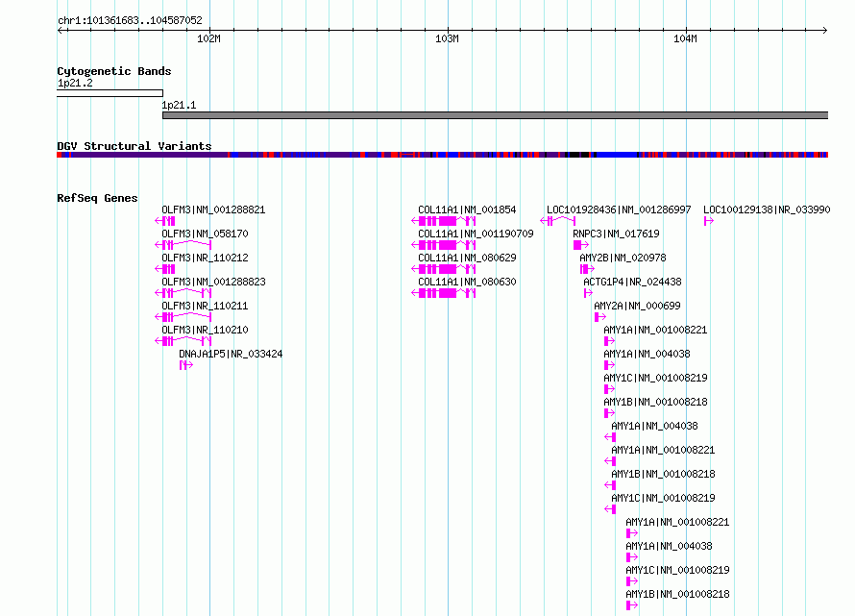Click the DNAJA1P5 NR_033424 gene glyph
The image size is (855, 616).
(186, 365)
